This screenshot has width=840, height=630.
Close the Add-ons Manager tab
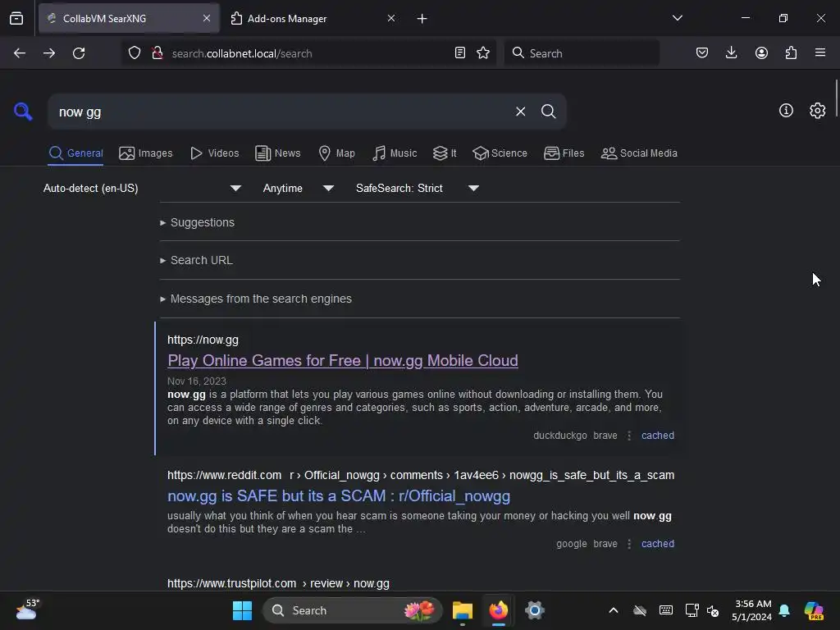point(391,18)
